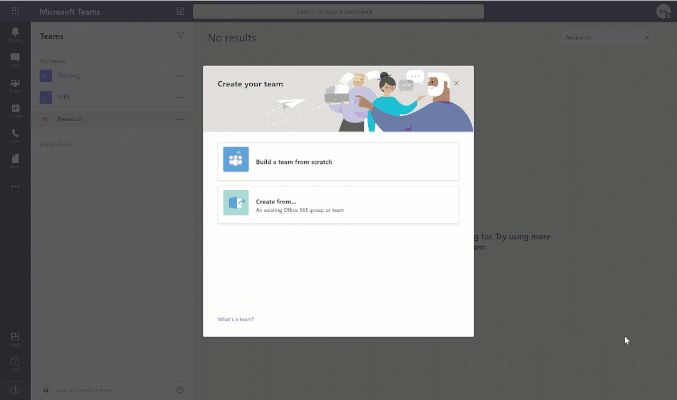Click the profile avatar in top bar
Viewport: 677px width, 400px height.
pos(663,12)
